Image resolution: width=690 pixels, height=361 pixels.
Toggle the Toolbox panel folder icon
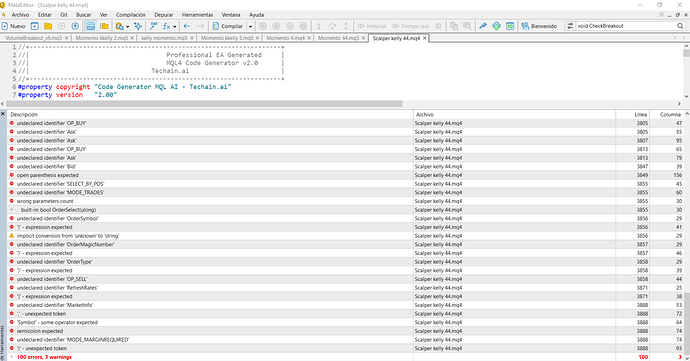(104, 26)
